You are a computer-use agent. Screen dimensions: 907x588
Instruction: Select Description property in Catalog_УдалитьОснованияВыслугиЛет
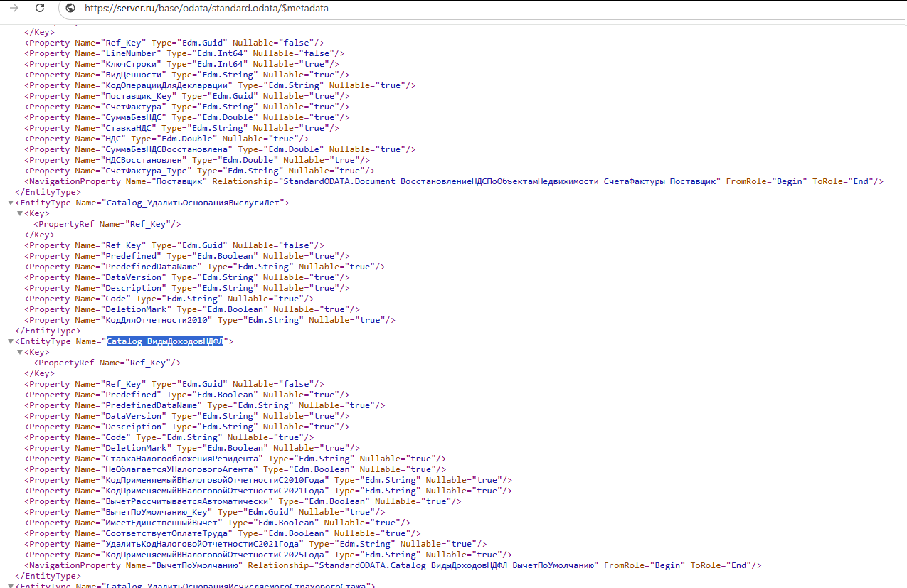[x=187, y=288]
